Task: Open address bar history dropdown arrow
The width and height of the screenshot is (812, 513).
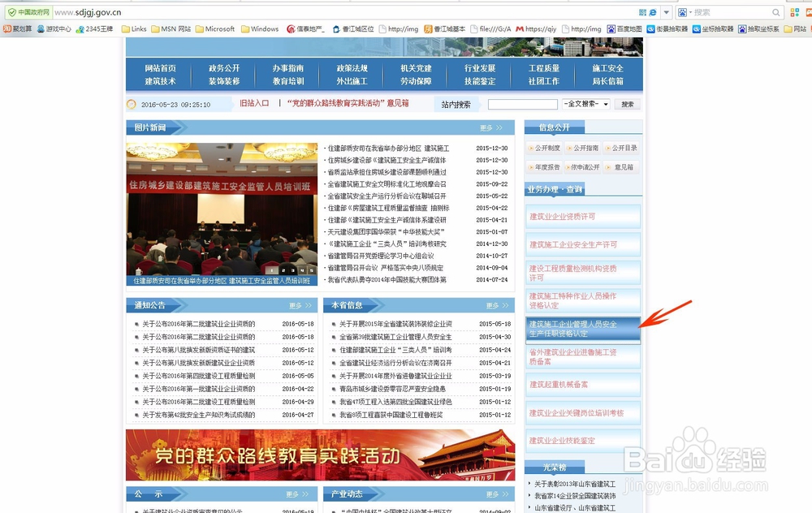Action: click(667, 12)
